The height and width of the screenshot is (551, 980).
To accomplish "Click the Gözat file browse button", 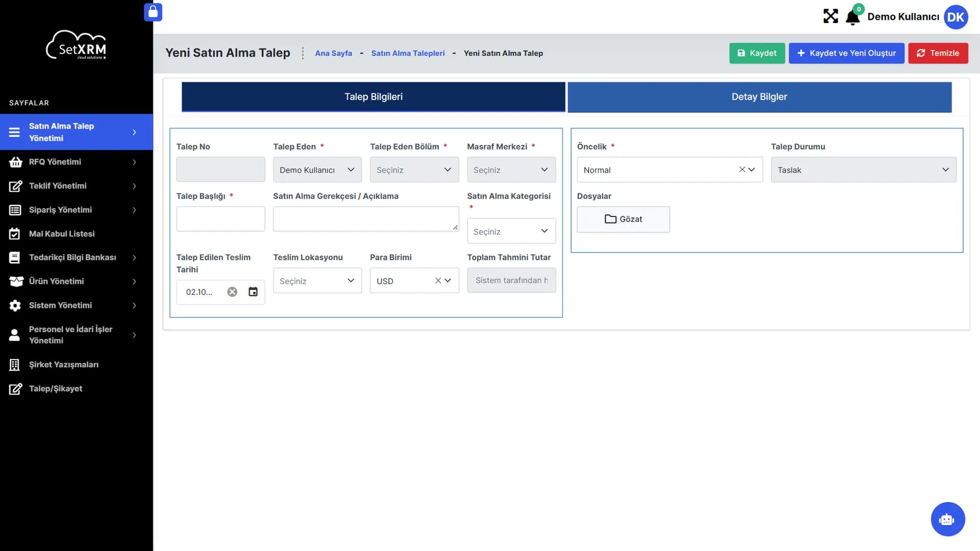I will point(623,219).
